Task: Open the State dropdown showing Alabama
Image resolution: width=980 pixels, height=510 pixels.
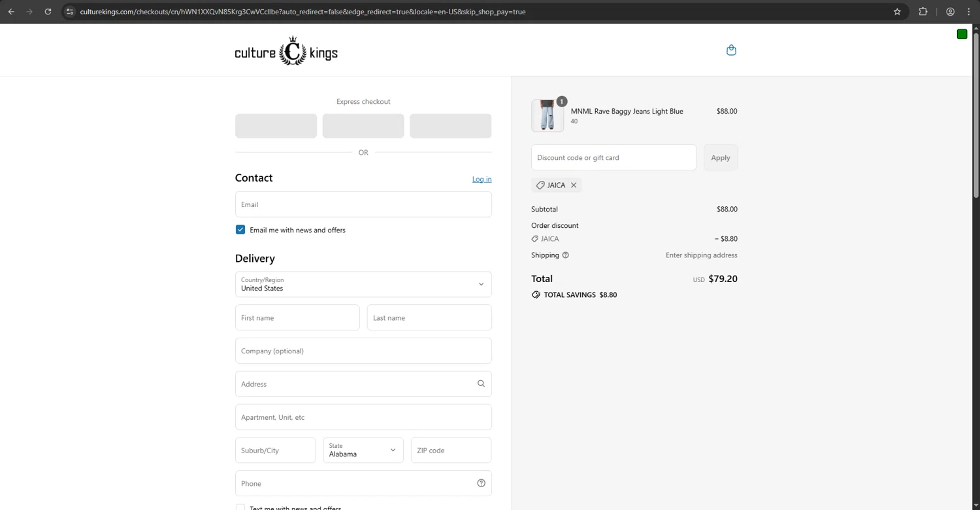Action: click(363, 450)
